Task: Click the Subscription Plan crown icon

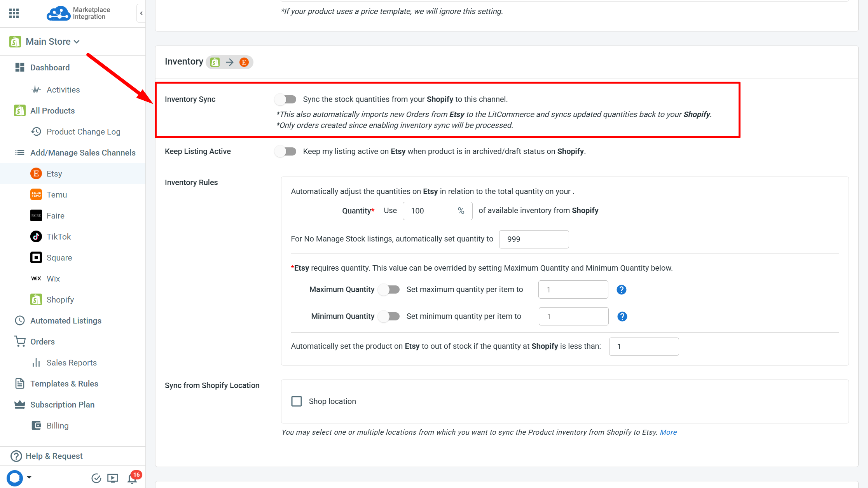Action: coord(20,405)
